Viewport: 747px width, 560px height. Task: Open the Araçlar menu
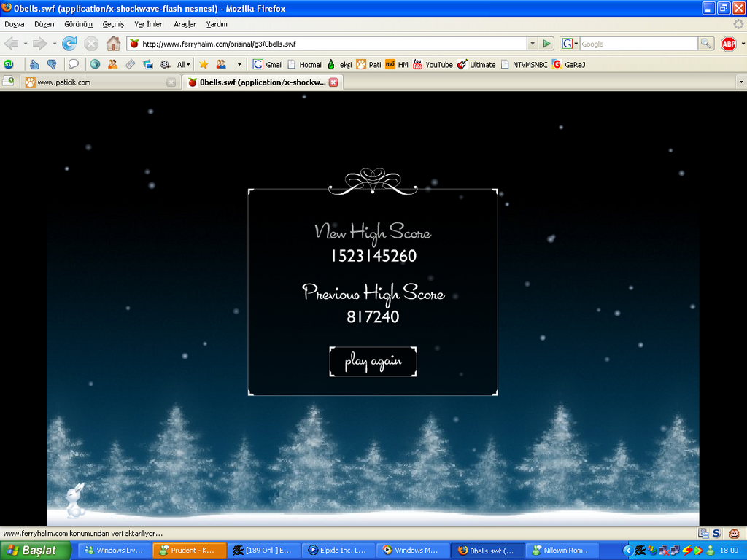pos(185,24)
